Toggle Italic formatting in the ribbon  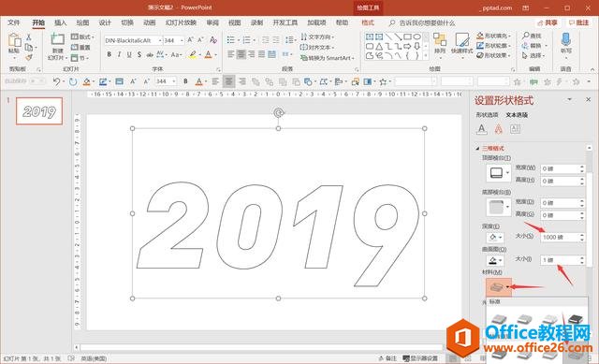point(119,54)
